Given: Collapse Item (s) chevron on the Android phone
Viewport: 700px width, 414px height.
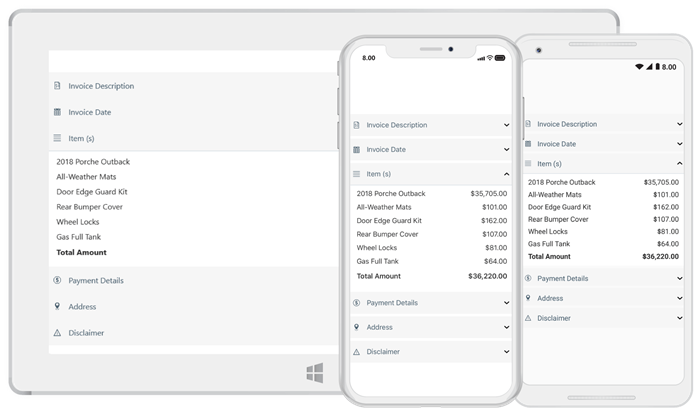Looking at the screenshot, I should pyautogui.click(x=679, y=163).
